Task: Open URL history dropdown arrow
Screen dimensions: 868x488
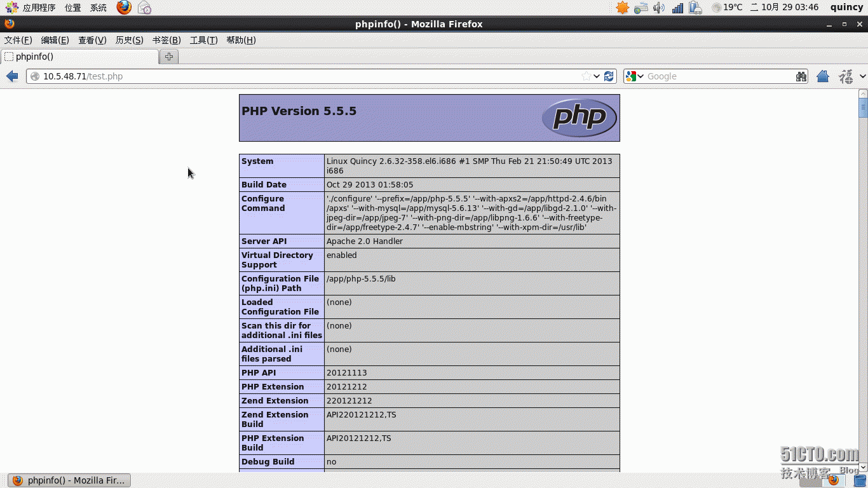Action: click(597, 76)
